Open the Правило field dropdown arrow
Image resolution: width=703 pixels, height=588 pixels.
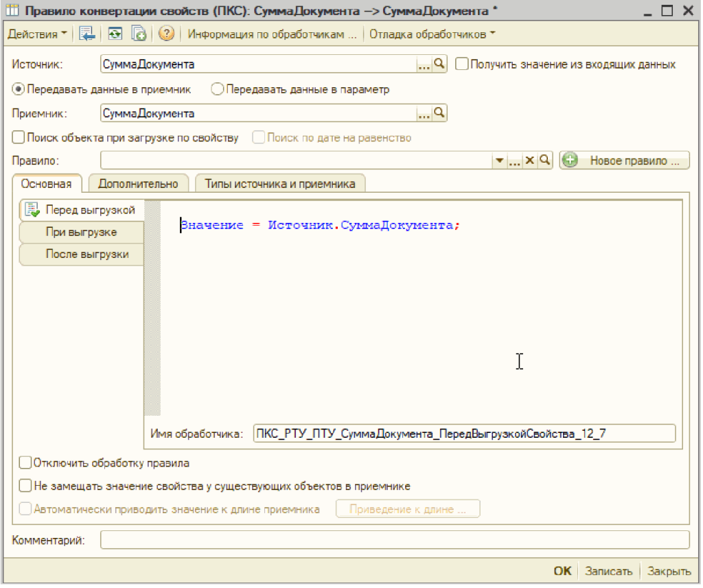pos(499,161)
